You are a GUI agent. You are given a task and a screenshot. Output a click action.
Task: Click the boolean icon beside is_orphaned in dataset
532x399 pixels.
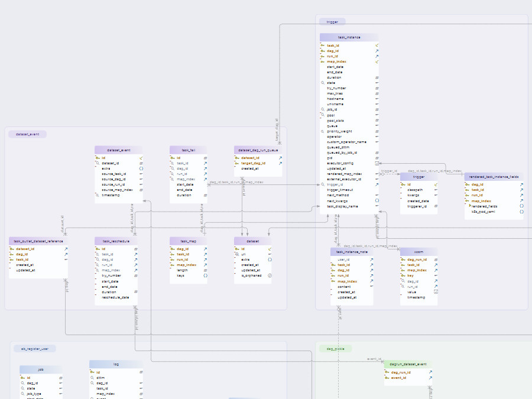(x=270, y=275)
